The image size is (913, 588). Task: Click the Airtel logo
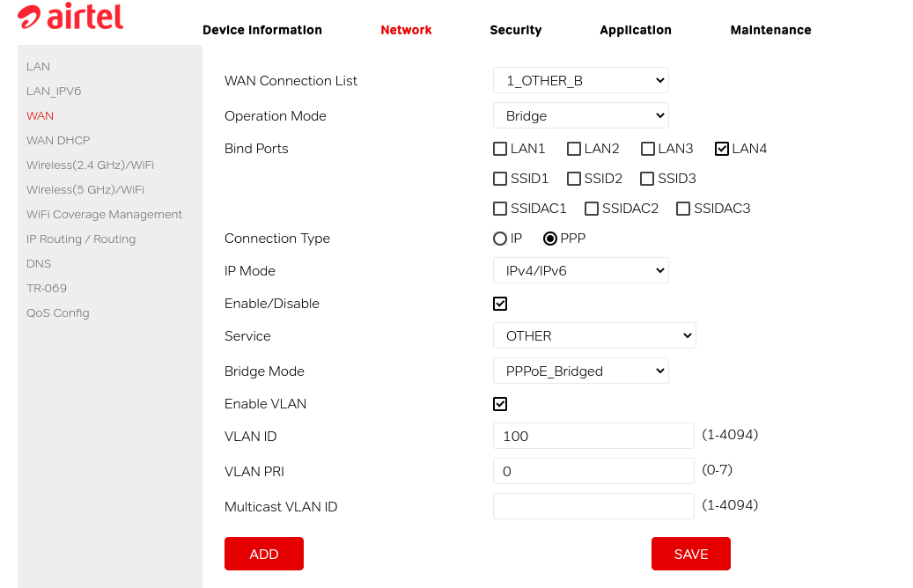pos(70,17)
